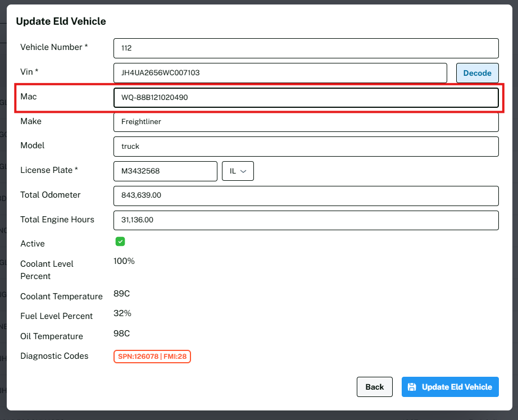This screenshot has width=518, height=420.
Task: Click the License Plate number input
Action: [x=165, y=171]
